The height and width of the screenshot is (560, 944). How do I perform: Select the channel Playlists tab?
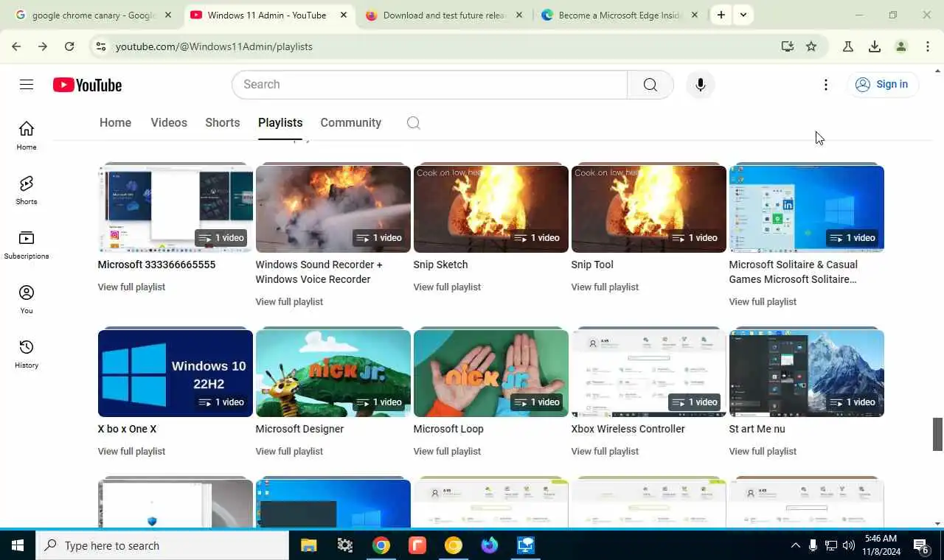coord(280,123)
